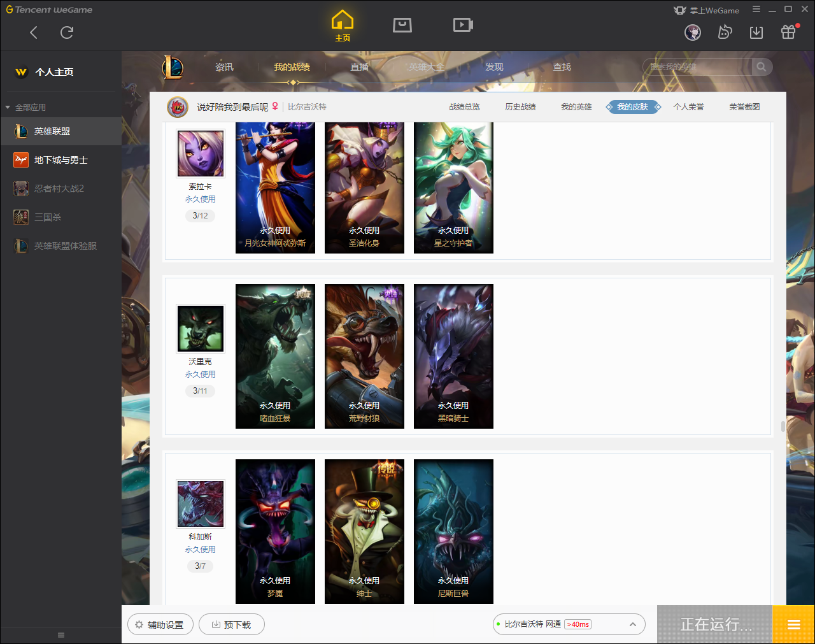Refresh the page with reload icon
Viewport: 815px width, 644px height.
coord(67,32)
